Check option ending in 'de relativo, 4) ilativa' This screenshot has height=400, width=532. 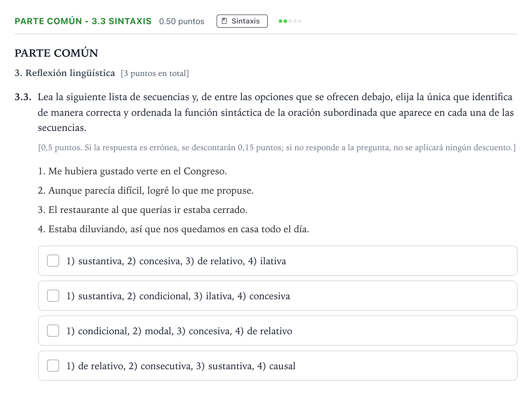pyautogui.click(x=53, y=261)
